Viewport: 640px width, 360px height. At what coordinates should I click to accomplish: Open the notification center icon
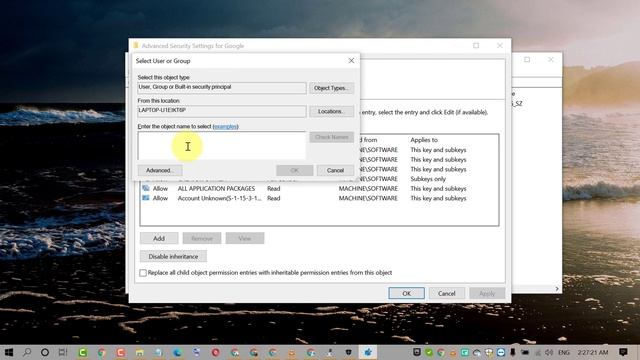(623, 352)
